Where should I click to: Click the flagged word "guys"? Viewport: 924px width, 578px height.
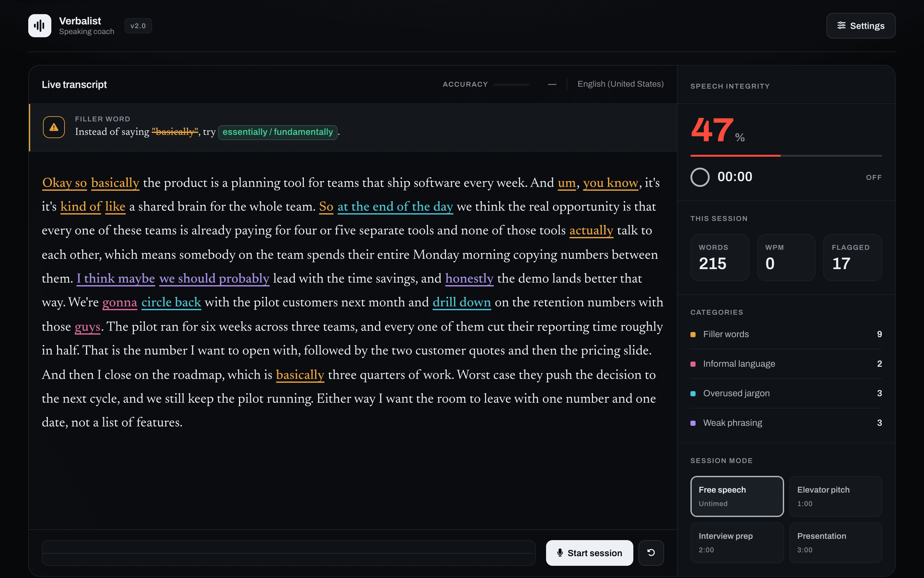click(x=88, y=327)
